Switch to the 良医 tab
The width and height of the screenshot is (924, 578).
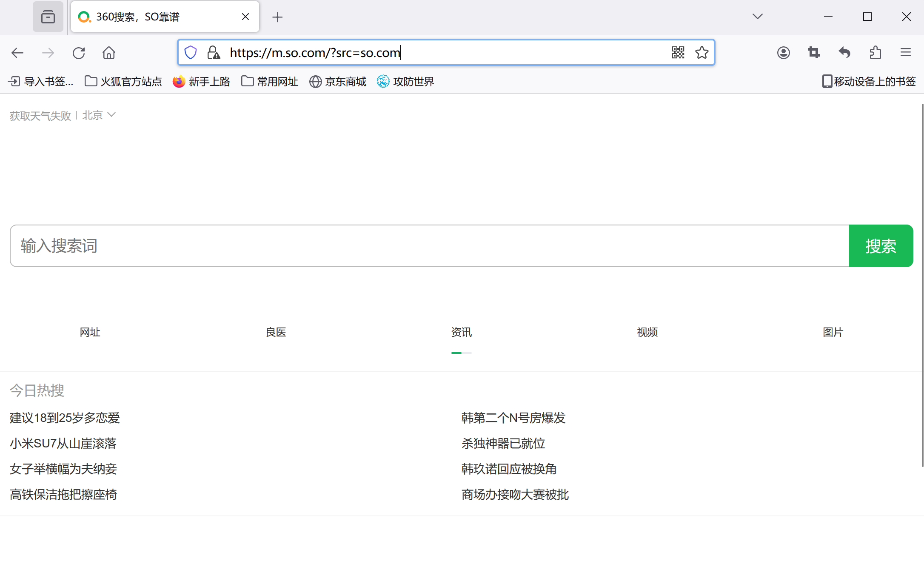pyautogui.click(x=276, y=332)
